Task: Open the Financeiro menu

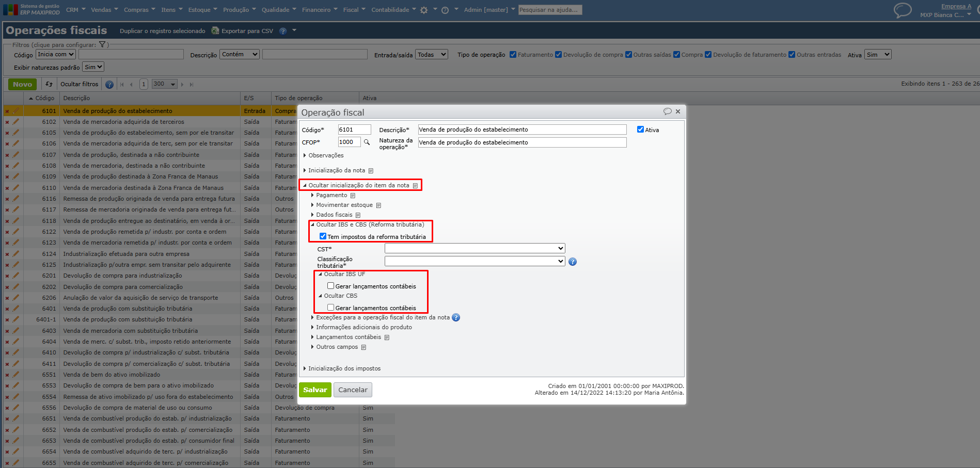Action: pyautogui.click(x=320, y=10)
